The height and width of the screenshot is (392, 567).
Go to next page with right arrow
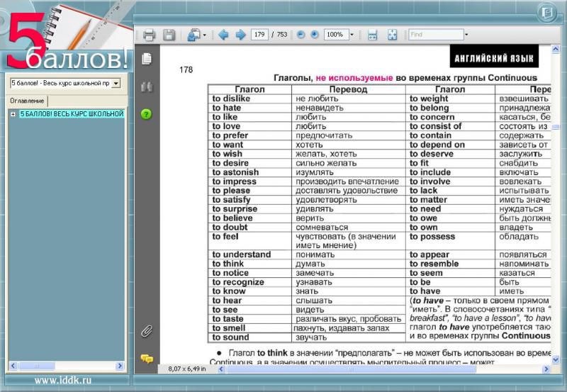pyautogui.click(x=240, y=35)
